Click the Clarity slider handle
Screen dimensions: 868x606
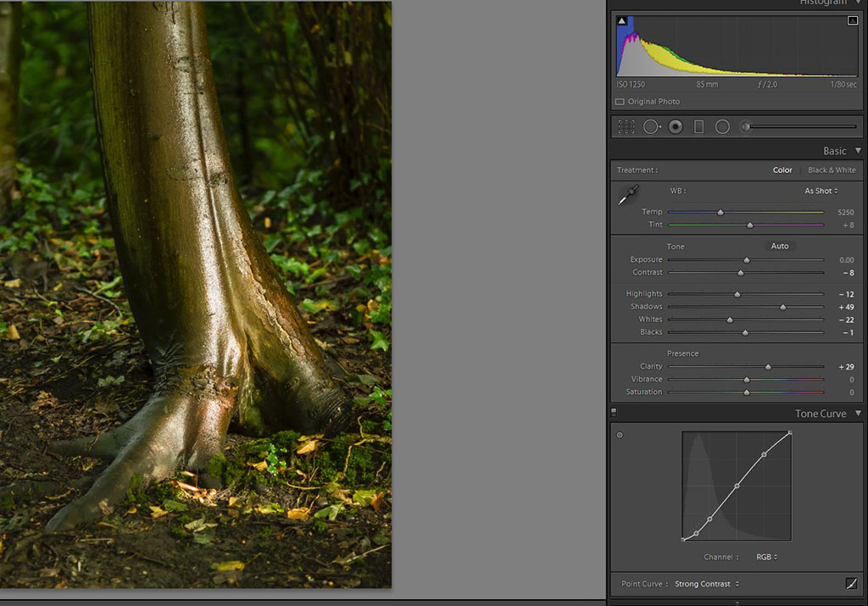coord(768,367)
